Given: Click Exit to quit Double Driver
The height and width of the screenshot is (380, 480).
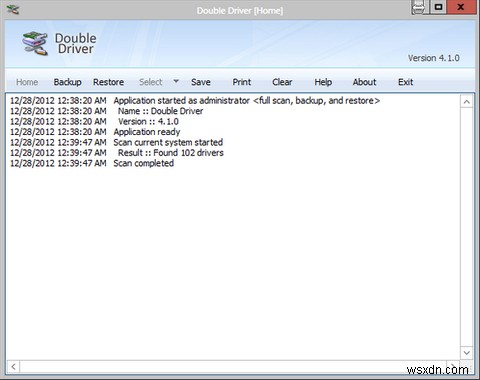Looking at the screenshot, I should click(x=405, y=82).
